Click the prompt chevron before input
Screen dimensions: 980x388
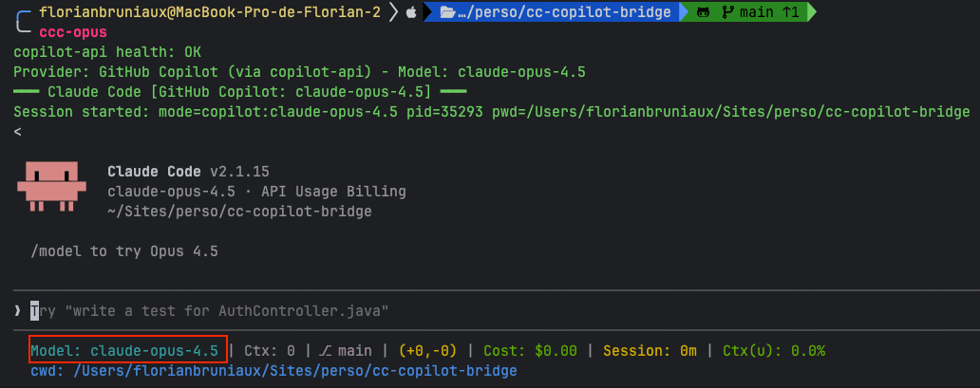point(17,310)
